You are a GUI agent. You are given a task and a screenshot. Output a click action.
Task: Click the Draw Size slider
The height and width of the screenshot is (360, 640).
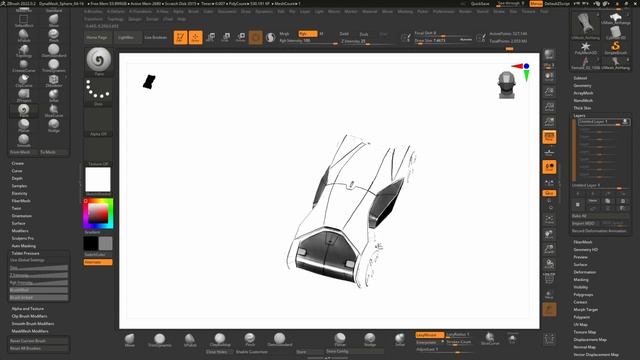click(x=443, y=41)
